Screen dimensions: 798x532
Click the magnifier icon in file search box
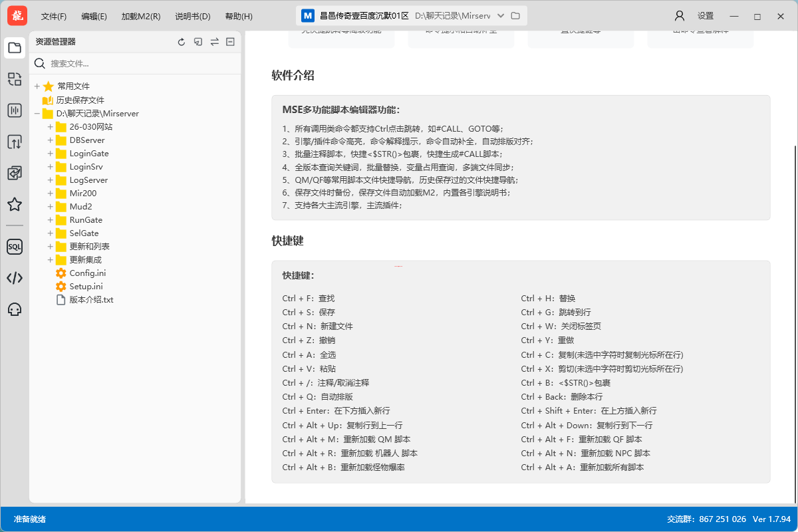pyautogui.click(x=39, y=64)
